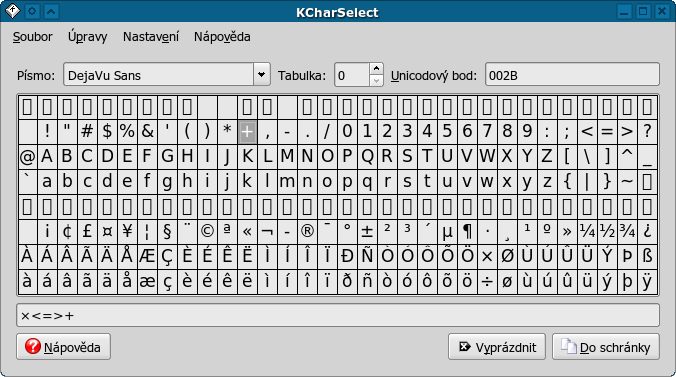Click the selected characters text field
This screenshot has height=377, width=676.
(x=338, y=315)
